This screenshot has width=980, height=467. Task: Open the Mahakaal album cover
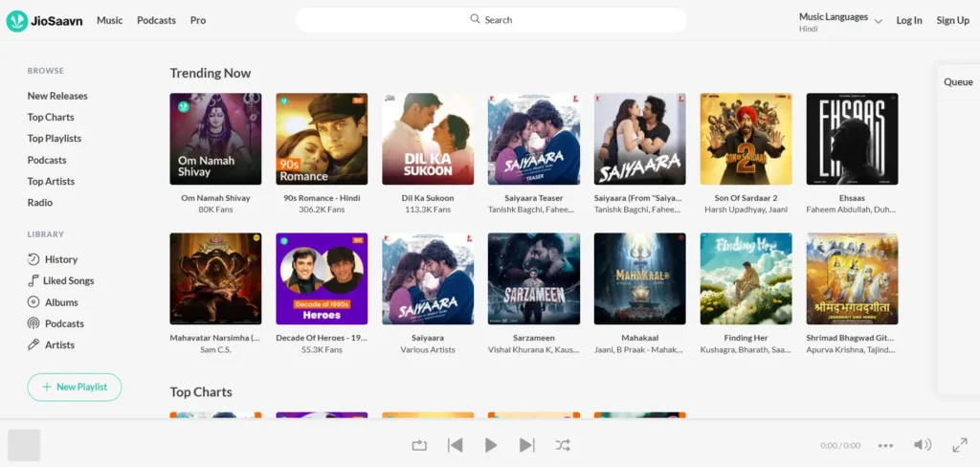(x=640, y=278)
